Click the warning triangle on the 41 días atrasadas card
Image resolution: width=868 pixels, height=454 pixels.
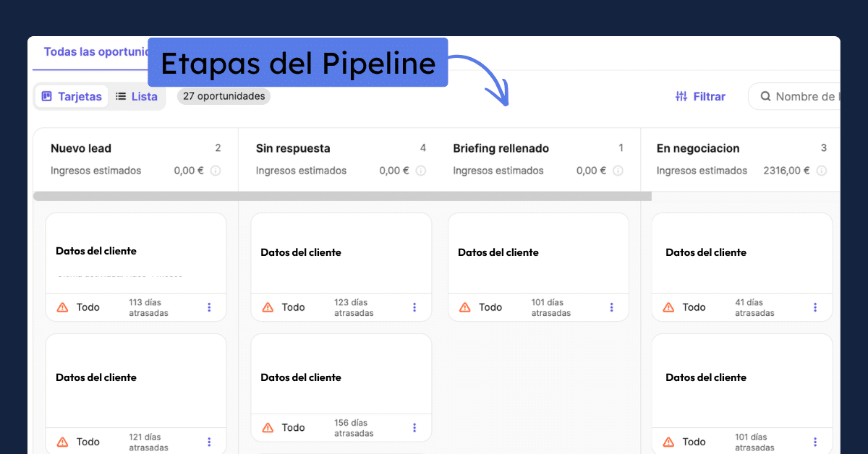668,307
